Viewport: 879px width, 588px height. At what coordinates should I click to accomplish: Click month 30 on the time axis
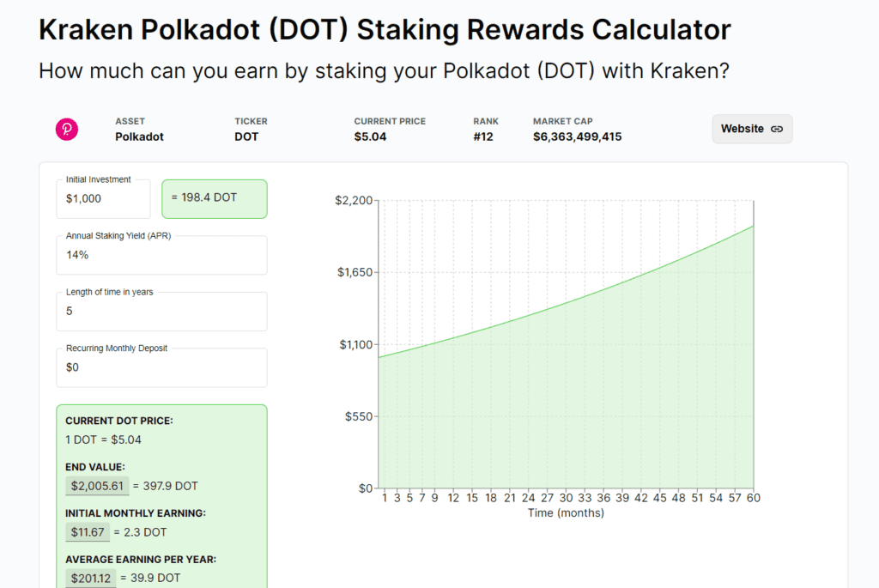(567, 498)
